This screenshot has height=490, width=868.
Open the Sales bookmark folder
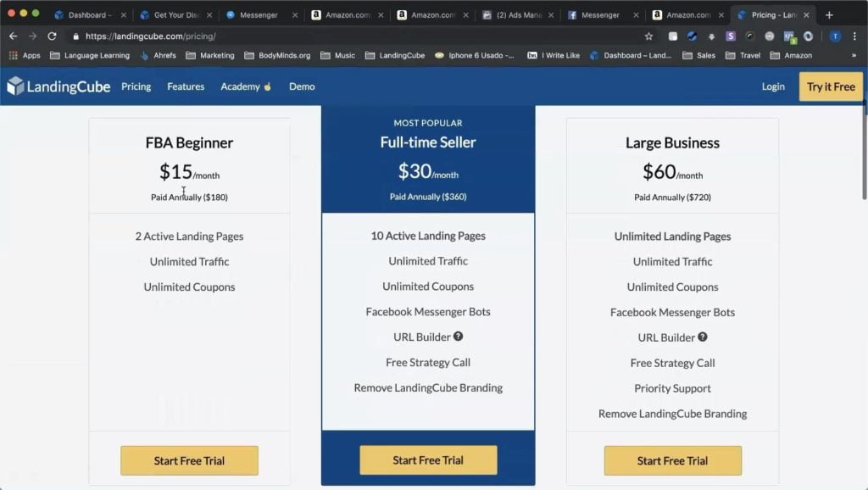point(698,55)
